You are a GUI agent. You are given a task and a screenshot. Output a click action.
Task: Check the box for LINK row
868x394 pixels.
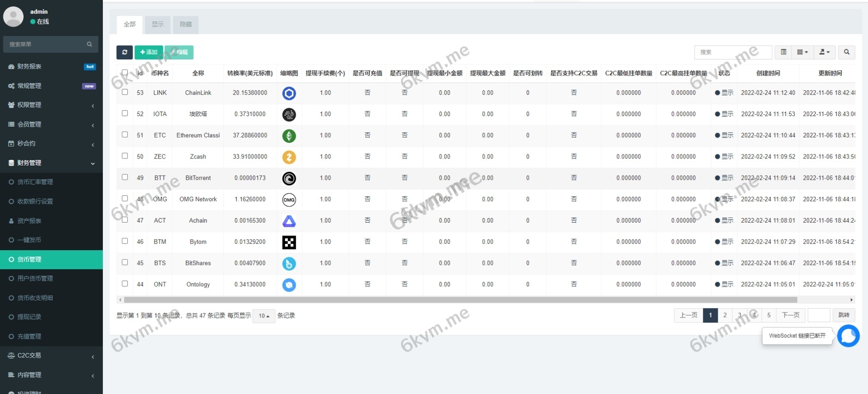pos(125,92)
